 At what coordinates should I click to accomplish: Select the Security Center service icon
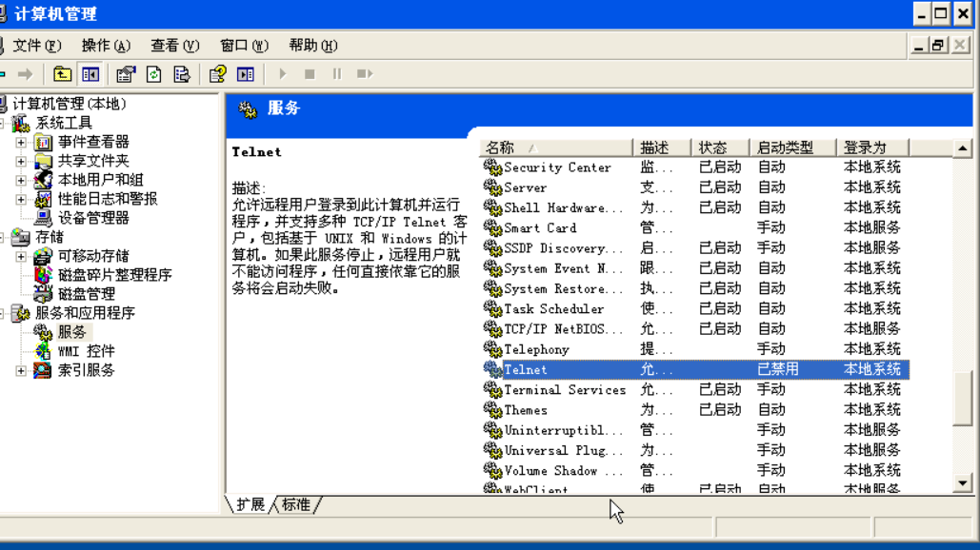click(x=492, y=167)
